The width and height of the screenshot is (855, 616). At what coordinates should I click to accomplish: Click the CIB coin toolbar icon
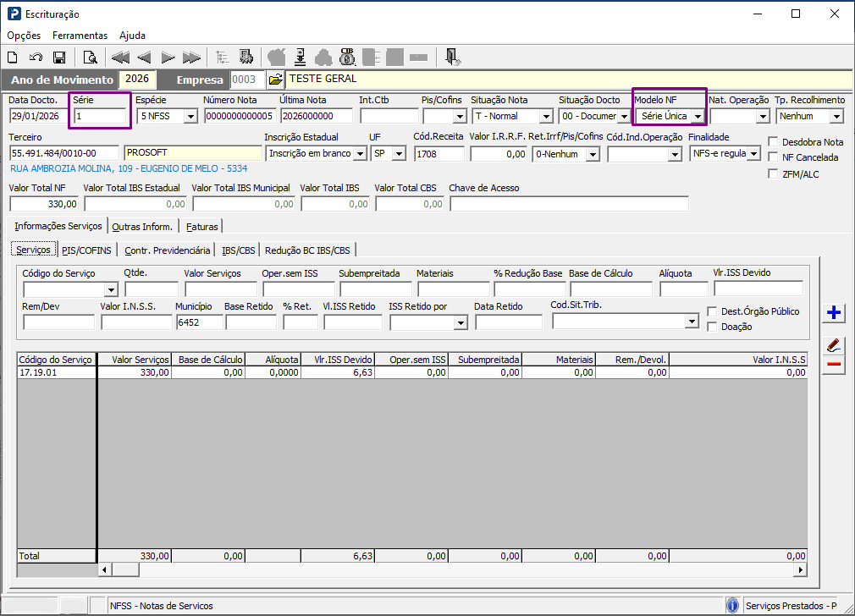pyautogui.click(x=347, y=57)
